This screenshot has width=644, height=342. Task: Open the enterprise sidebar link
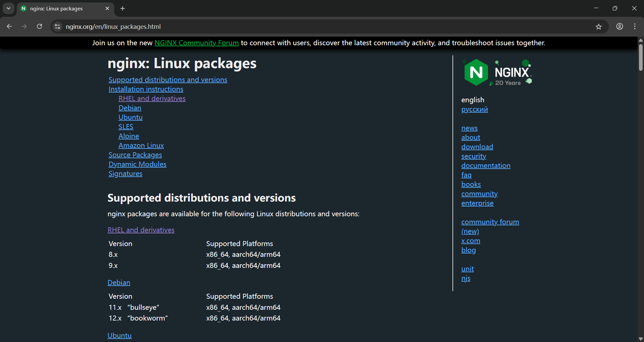(x=477, y=203)
